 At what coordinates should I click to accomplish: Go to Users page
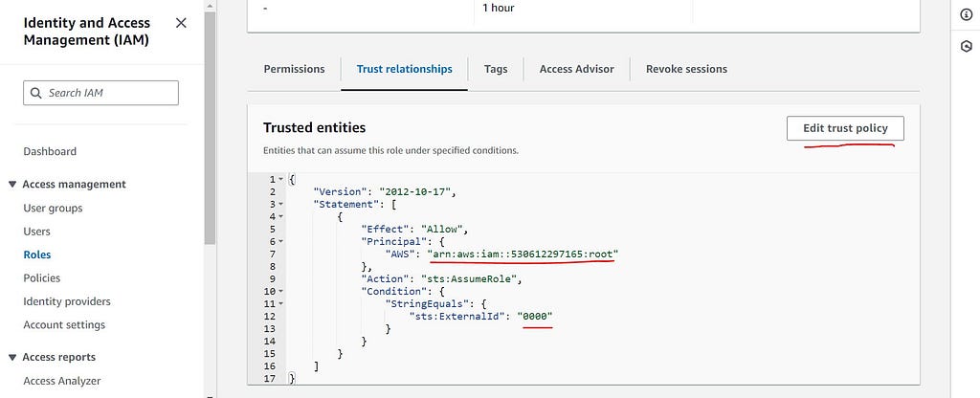coord(37,232)
